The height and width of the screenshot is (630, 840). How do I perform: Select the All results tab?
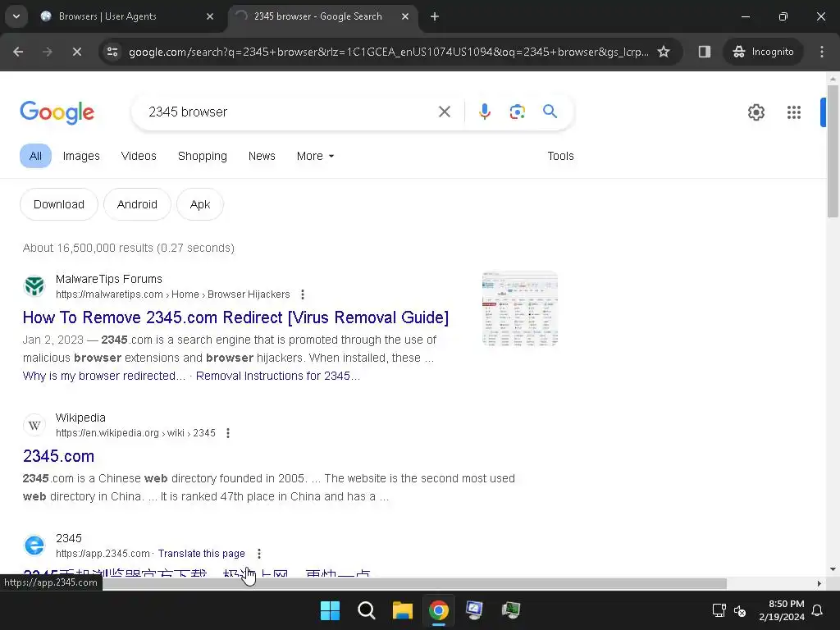click(35, 156)
